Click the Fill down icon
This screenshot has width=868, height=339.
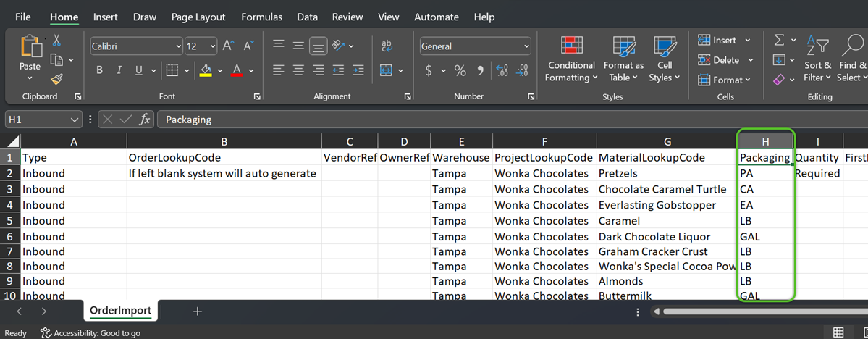779,60
